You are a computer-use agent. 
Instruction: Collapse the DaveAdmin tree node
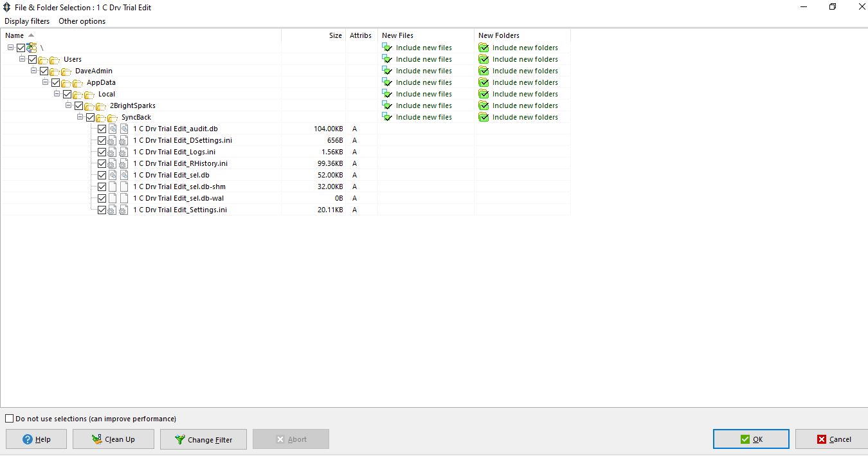point(34,71)
